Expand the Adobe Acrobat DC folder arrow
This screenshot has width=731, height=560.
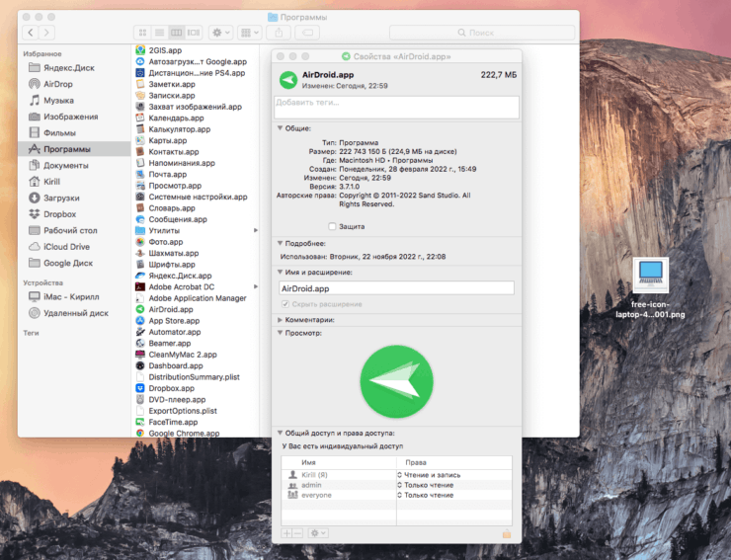[256, 286]
